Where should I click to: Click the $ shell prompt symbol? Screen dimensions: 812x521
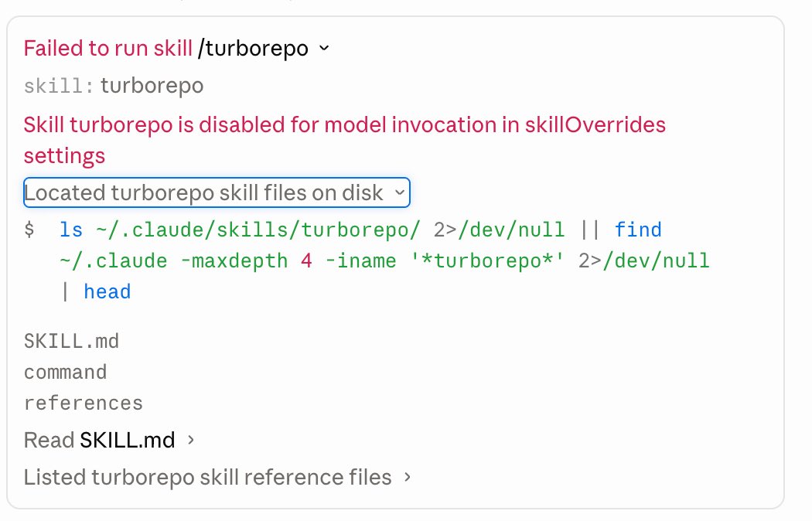29,230
